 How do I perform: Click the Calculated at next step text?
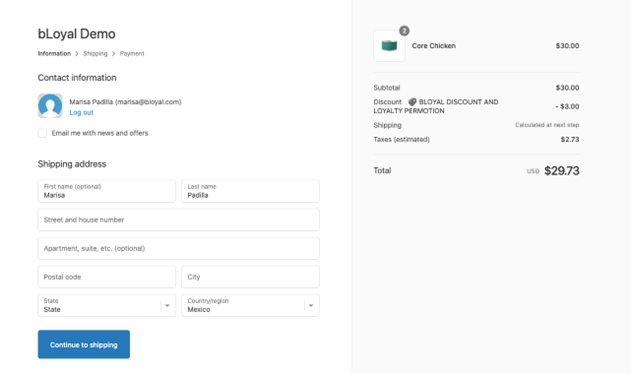(547, 125)
